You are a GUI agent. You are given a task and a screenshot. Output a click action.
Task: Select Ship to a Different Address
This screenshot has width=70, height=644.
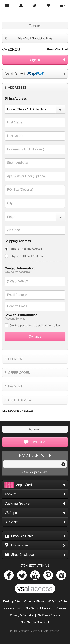click(7, 256)
